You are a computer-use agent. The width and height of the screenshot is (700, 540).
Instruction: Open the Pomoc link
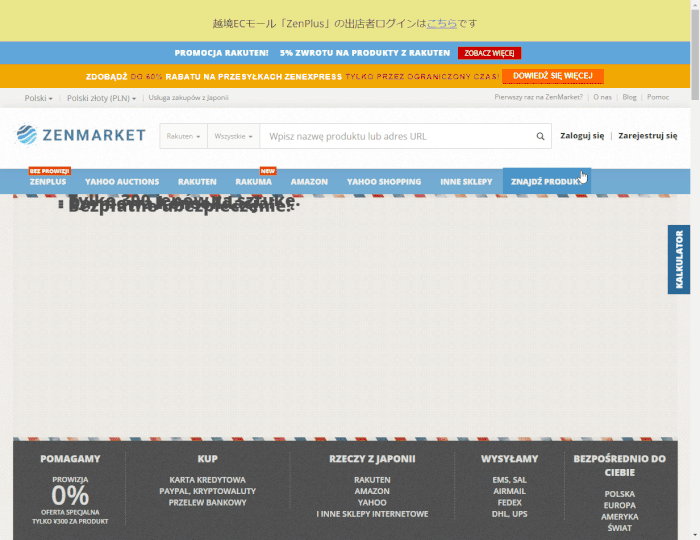pos(658,97)
